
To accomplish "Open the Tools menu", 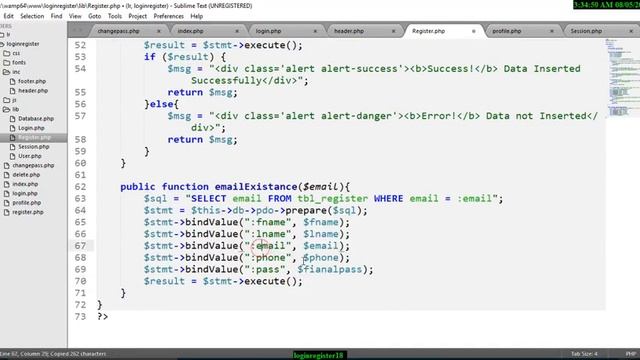I will pos(115,16).
